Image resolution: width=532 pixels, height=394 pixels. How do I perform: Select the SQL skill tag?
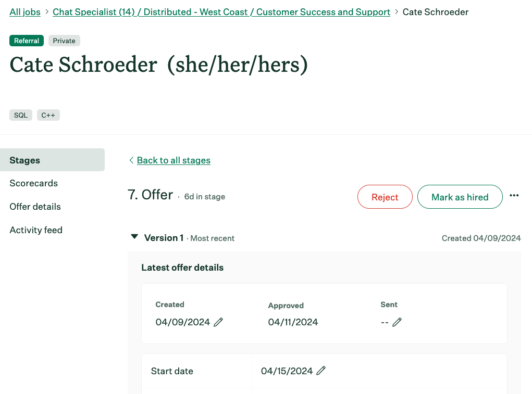click(x=21, y=115)
